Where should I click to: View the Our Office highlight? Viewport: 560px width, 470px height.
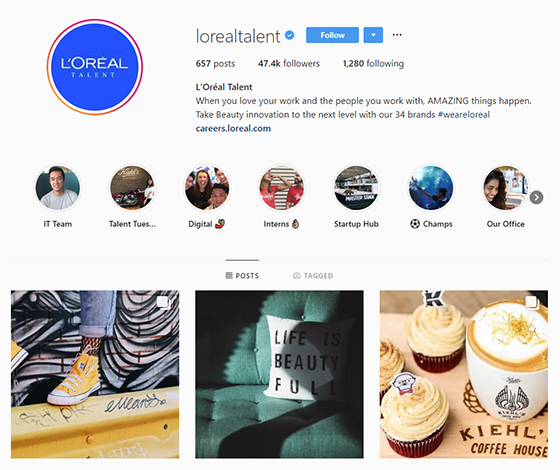coord(505,188)
